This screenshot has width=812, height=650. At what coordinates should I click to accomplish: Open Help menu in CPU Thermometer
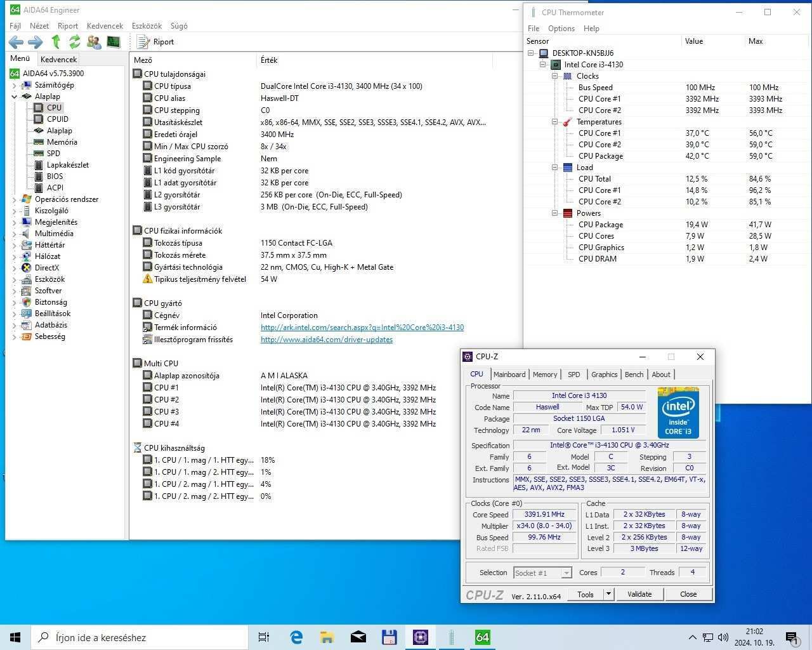click(x=591, y=29)
